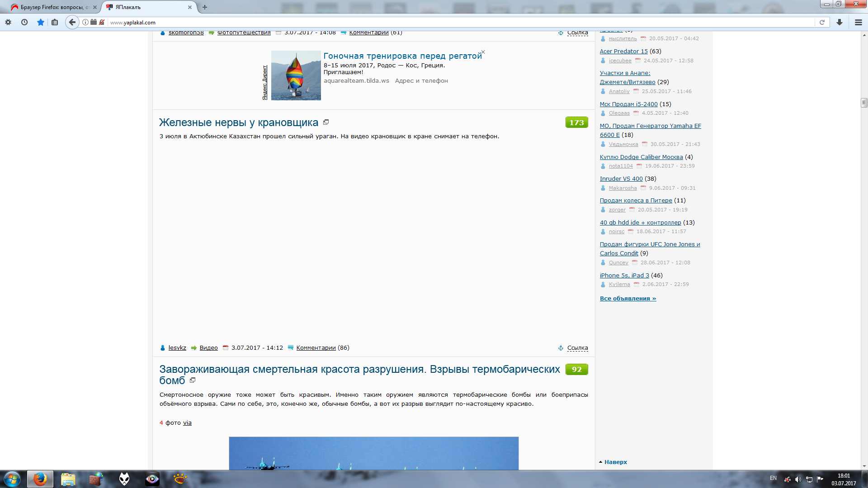Screen dimensions: 868x488
Task: Go back with the back arrow
Action: [72, 22]
